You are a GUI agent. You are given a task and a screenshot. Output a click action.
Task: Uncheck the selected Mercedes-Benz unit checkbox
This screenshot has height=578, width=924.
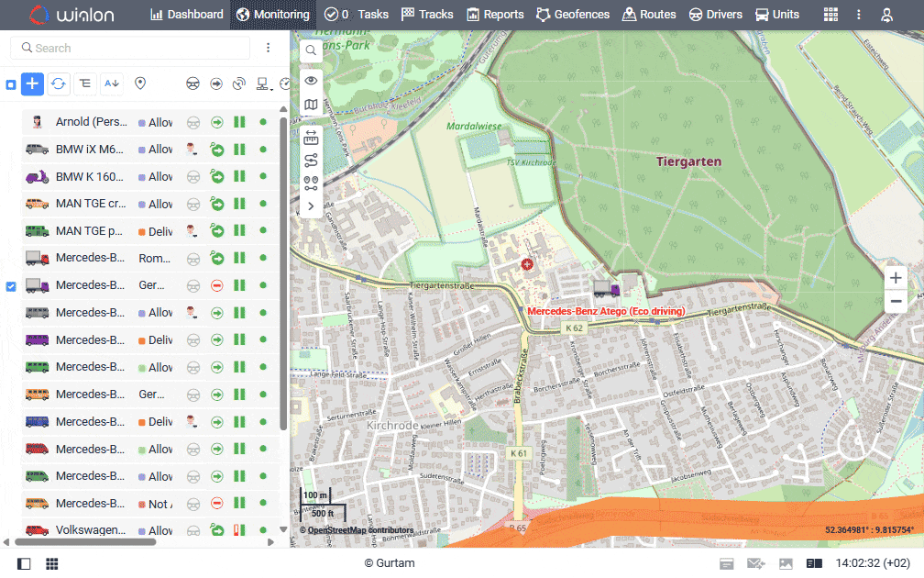(11, 286)
